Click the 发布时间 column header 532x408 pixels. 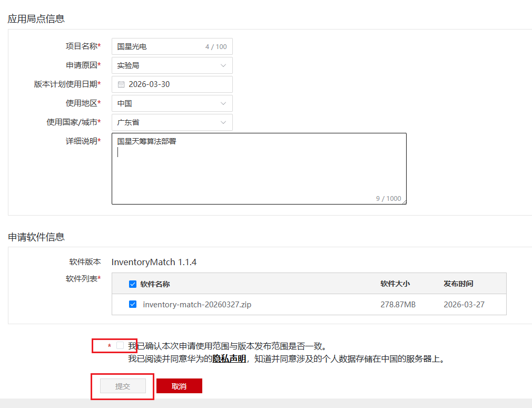coord(458,284)
